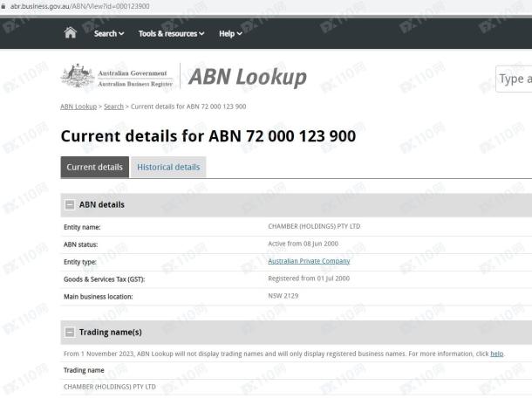Select the 'Active from 08 Jun 2000' text

pos(303,244)
